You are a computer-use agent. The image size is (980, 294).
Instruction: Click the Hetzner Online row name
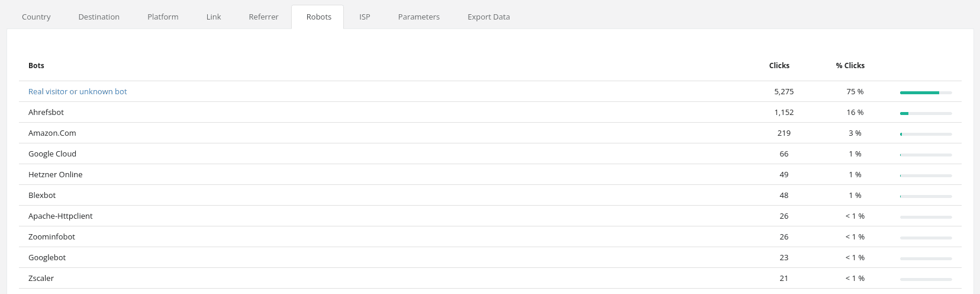coord(55,174)
